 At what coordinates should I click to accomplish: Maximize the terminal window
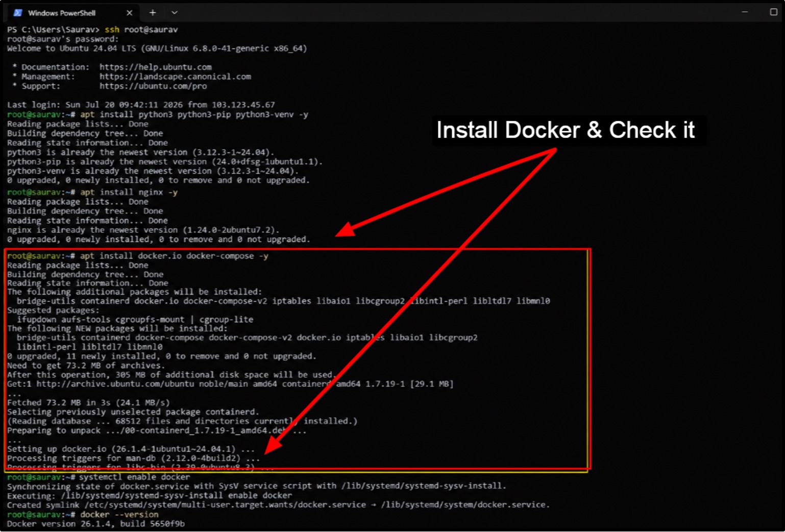point(773,12)
